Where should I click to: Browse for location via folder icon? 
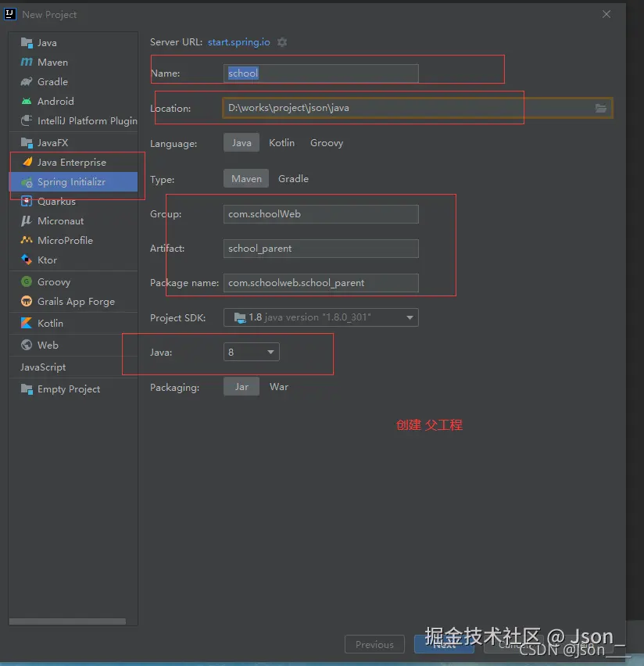(x=601, y=108)
